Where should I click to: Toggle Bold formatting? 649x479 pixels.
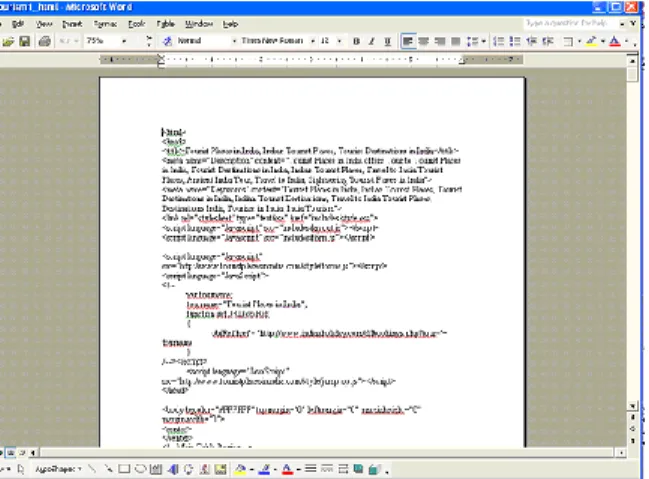[356, 41]
